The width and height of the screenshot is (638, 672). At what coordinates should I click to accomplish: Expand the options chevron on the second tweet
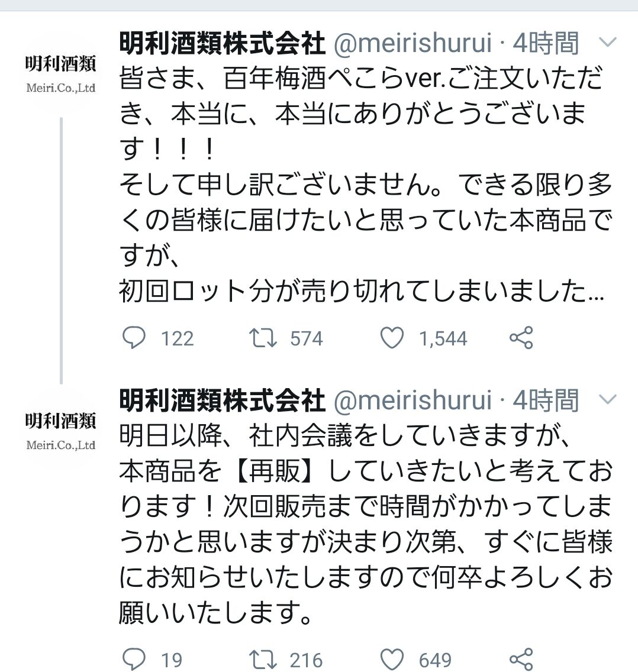[x=608, y=400]
